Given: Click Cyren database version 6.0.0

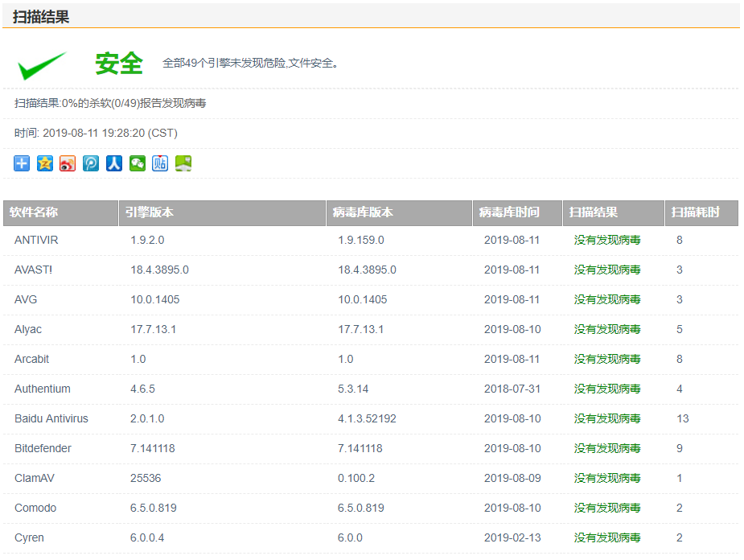Looking at the screenshot, I should [350, 538].
